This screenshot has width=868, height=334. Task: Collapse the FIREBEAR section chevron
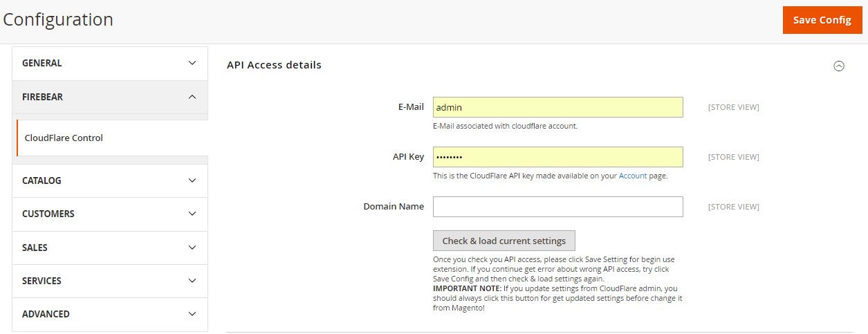point(192,97)
